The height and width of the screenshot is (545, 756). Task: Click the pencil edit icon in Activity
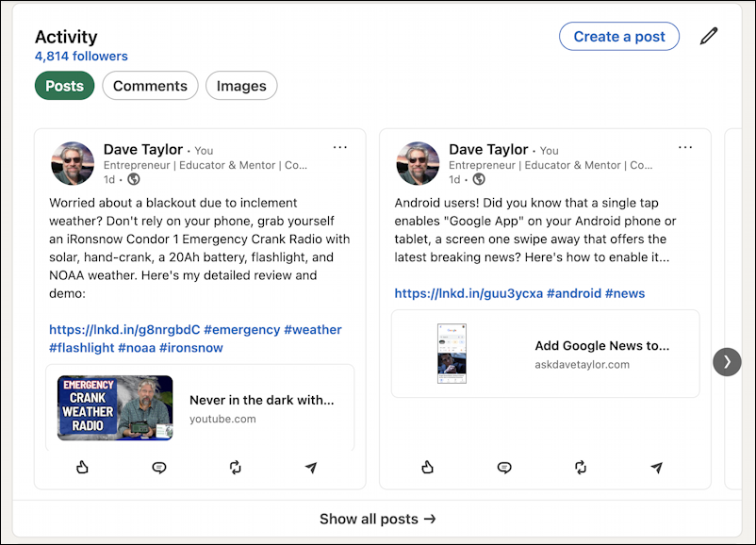(709, 36)
